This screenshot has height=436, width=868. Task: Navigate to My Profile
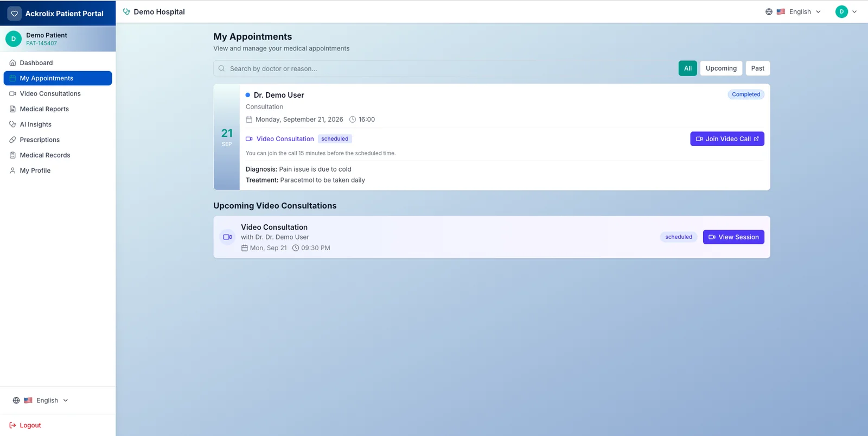coord(58,170)
